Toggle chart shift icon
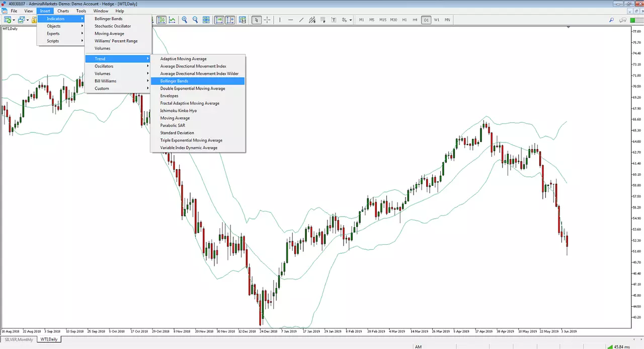 [230, 20]
